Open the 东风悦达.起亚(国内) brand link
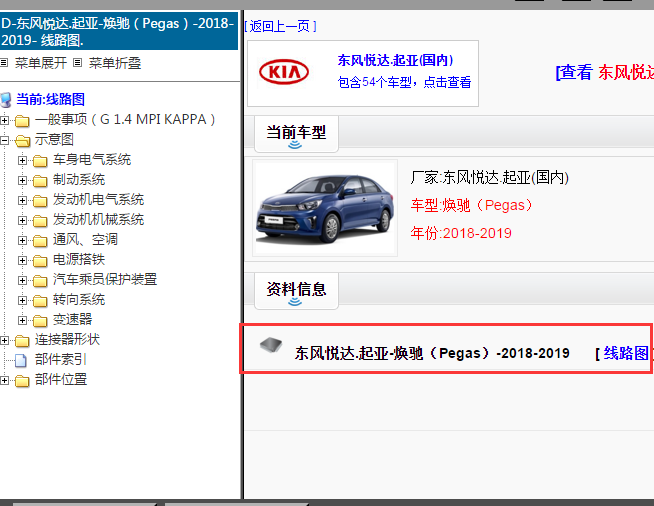The width and height of the screenshot is (654, 506). pos(395,60)
